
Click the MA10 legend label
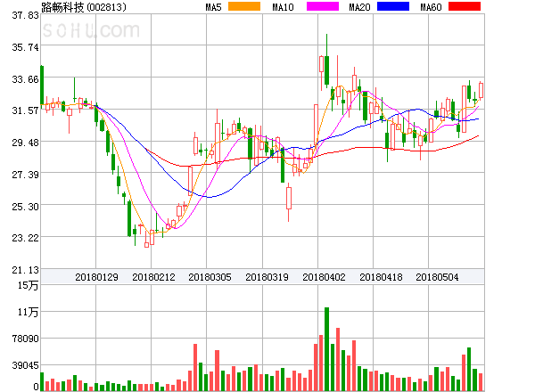283,7
